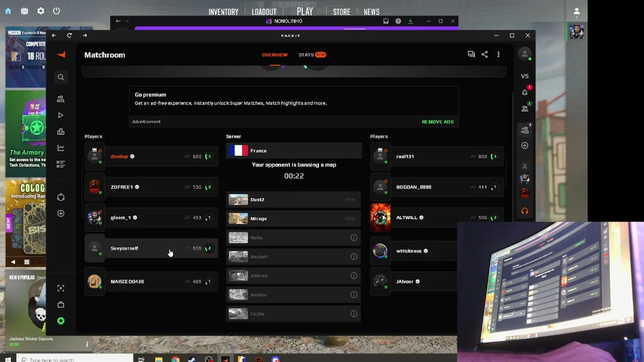Open the profile avatar in FACEIT right sidebar
644x362 pixels.
(x=525, y=54)
